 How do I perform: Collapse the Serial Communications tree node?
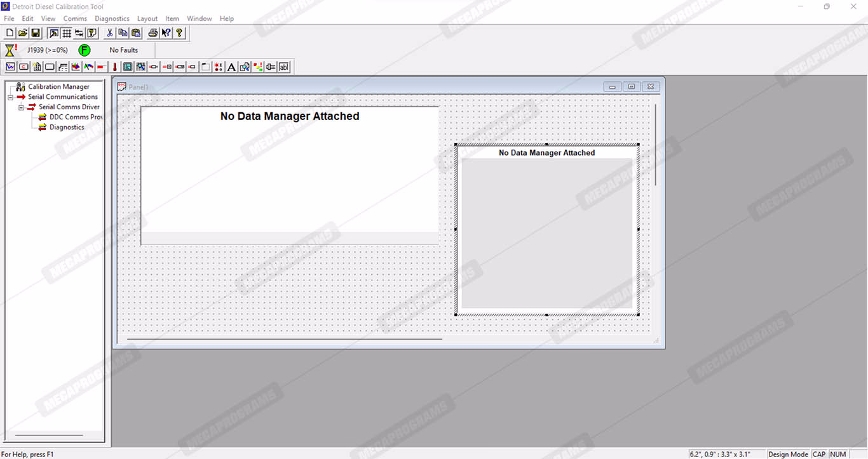(10, 97)
